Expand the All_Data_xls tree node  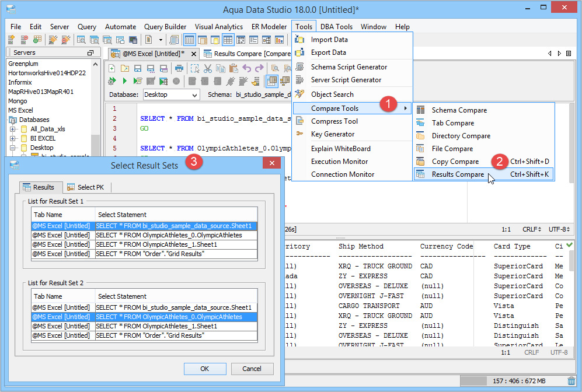[13, 129]
